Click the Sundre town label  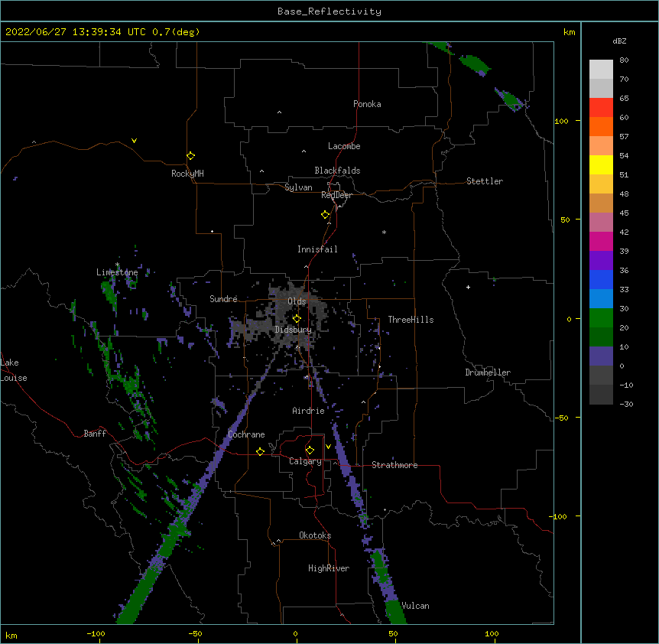pos(223,299)
